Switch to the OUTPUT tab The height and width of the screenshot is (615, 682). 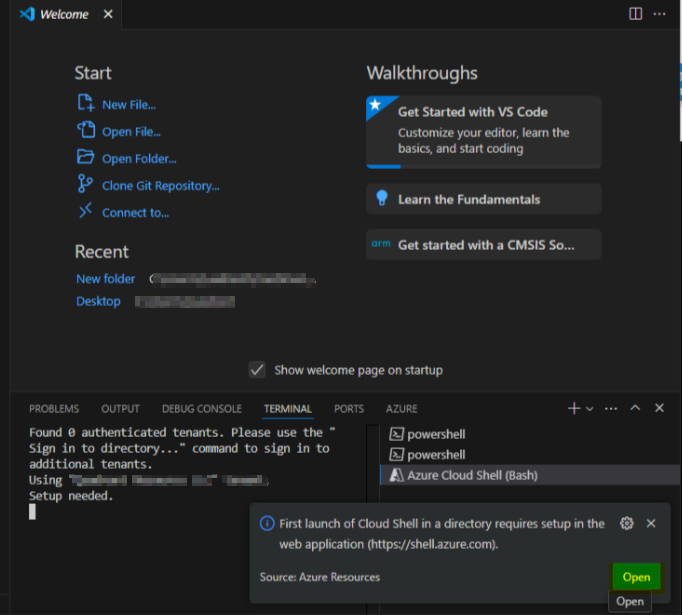(x=120, y=409)
